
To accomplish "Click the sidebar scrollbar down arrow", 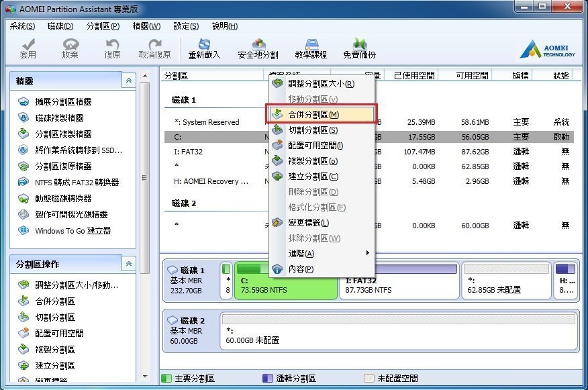I will coord(145,377).
